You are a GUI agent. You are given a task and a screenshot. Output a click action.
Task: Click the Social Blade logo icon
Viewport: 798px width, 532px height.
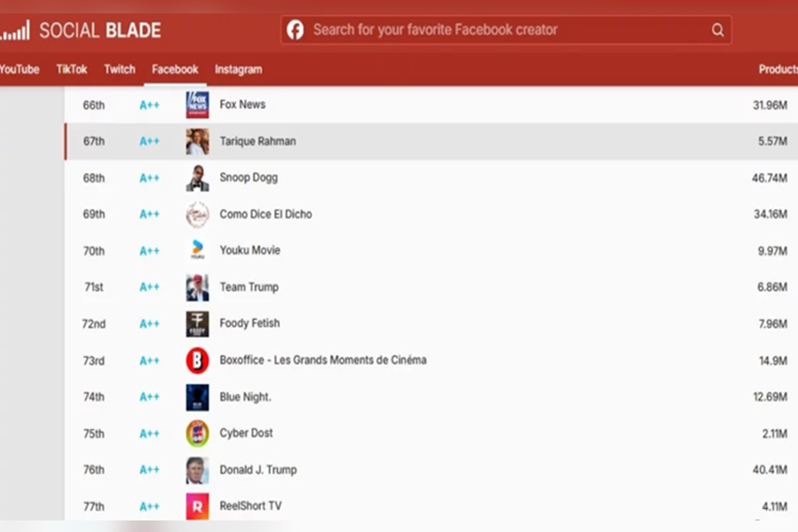[15, 31]
